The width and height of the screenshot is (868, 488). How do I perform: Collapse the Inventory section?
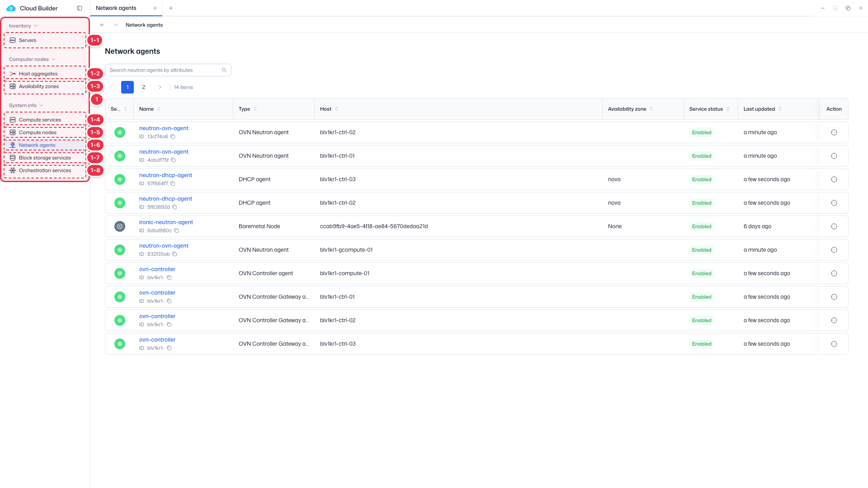coord(23,26)
